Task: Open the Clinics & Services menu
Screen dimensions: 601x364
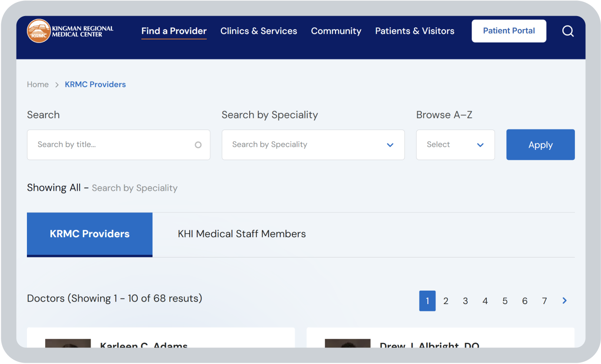Action: pyautogui.click(x=259, y=31)
